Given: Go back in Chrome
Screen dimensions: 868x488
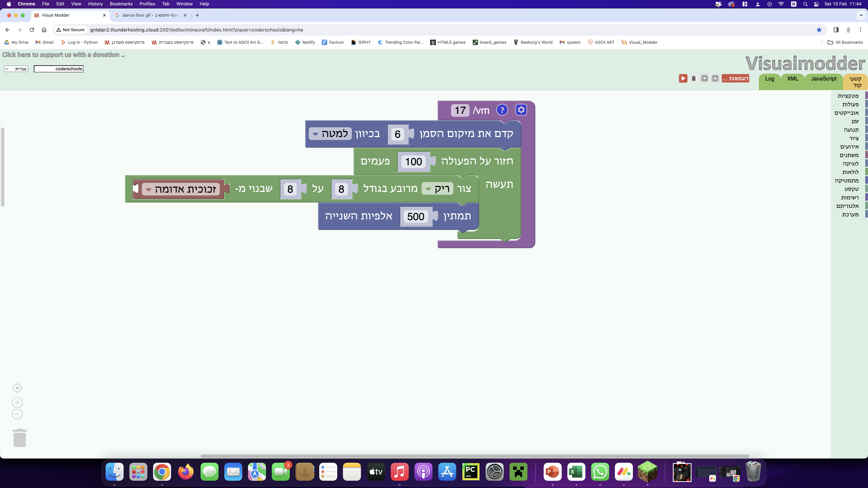Looking at the screenshot, I should pyautogui.click(x=8, y=30).
